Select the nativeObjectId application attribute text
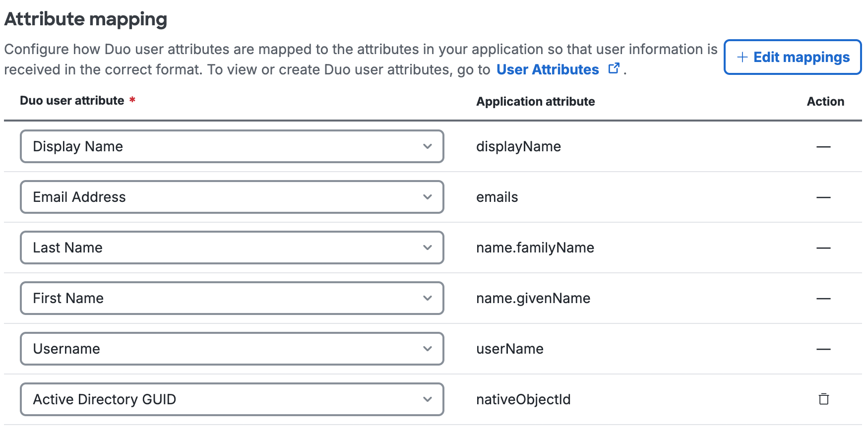The width and height of the screenshot is (868, 437). [x=523, y=399]
